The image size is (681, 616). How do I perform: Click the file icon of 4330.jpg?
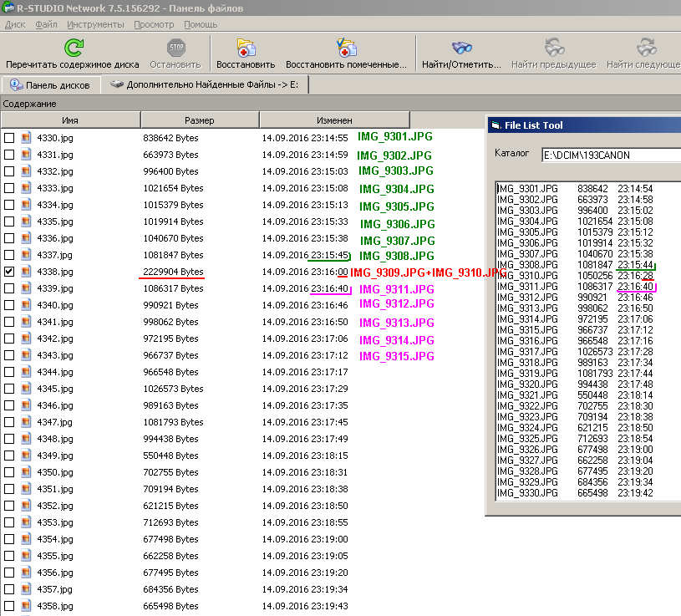pos(26,138)
